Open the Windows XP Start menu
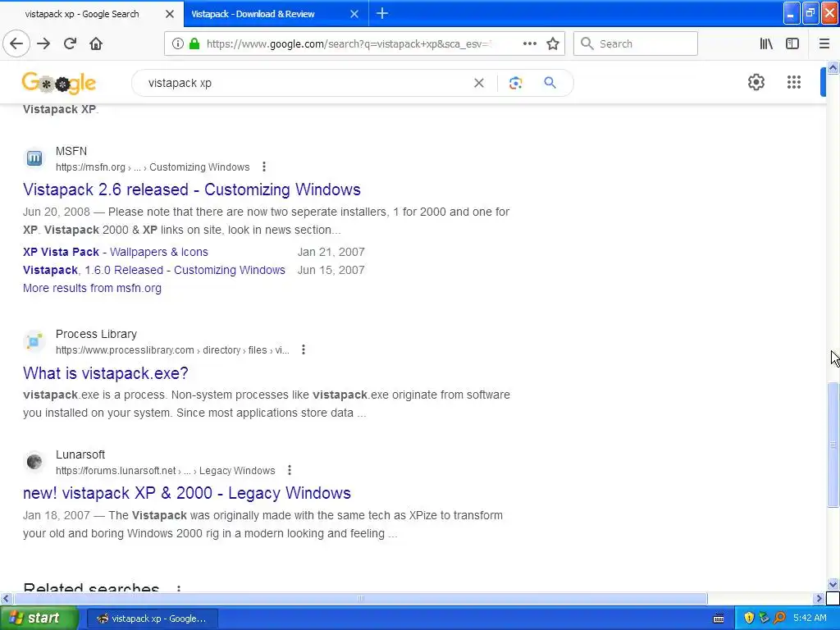 click(39, 618)
